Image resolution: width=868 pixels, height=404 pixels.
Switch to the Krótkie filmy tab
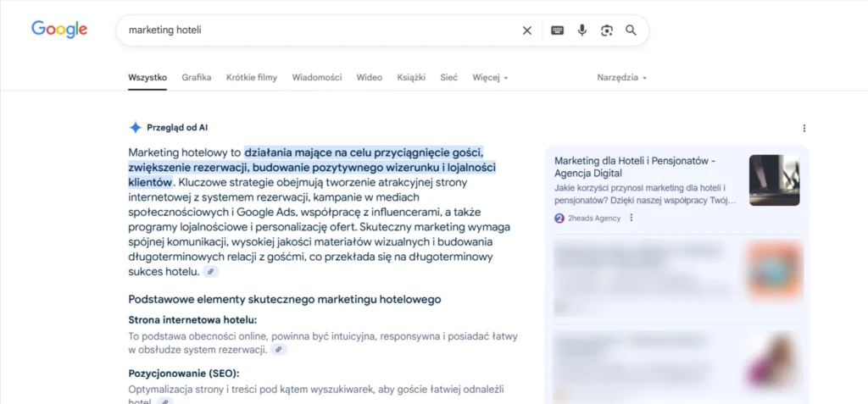[x=252, y=77]
